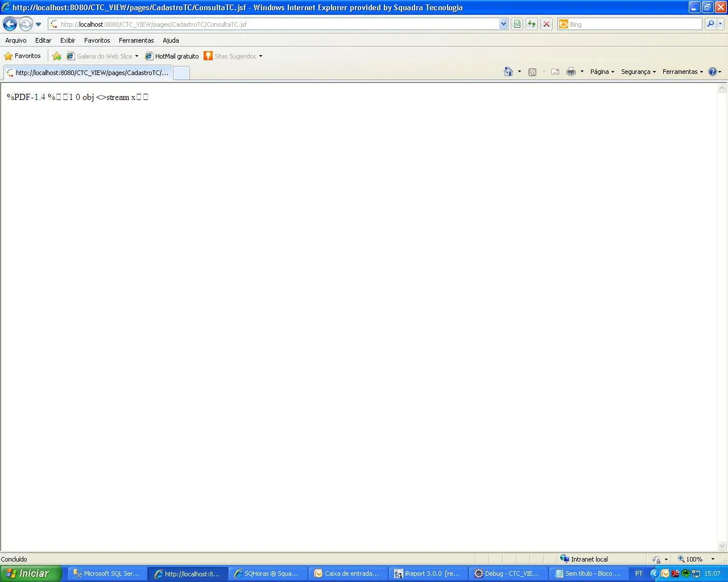
Task: Open the Iniciar start menu
Action: pyautogui.click(x=31, y=573)
